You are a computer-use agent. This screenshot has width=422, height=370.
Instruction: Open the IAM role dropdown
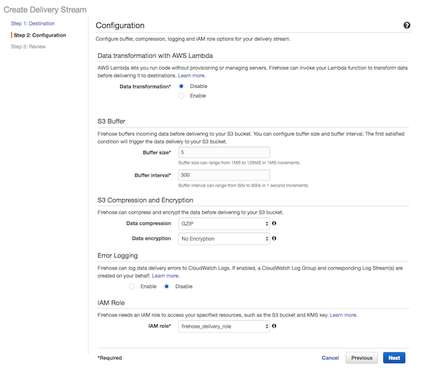click(x=224, y=326)
